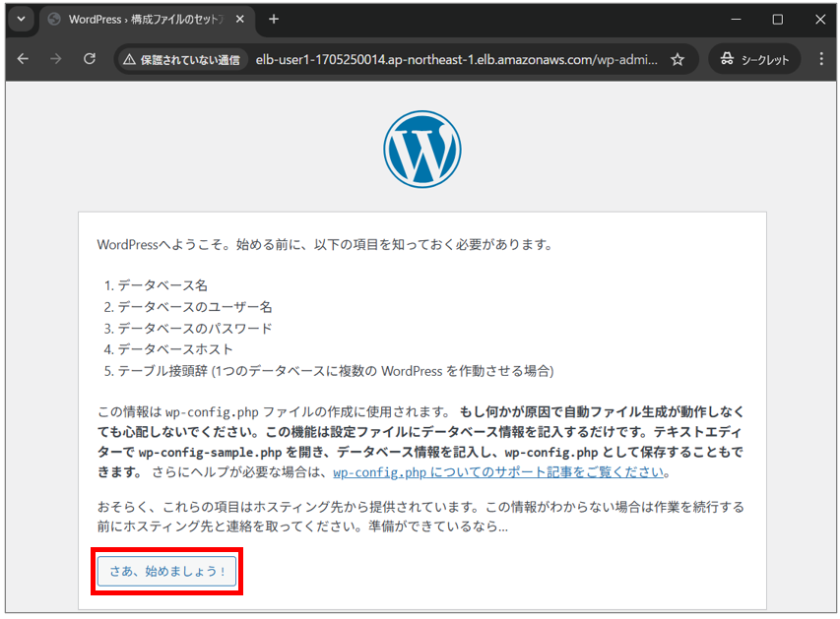Screen dimensions: 840x619
Task: Open a new tab with the plus button
Action: [x=274, y=20]
